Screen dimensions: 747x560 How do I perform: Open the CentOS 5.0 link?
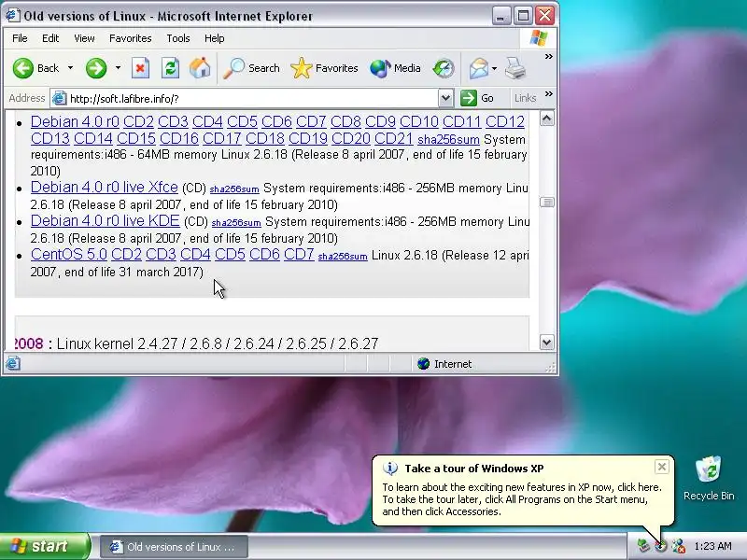(69, 254)
